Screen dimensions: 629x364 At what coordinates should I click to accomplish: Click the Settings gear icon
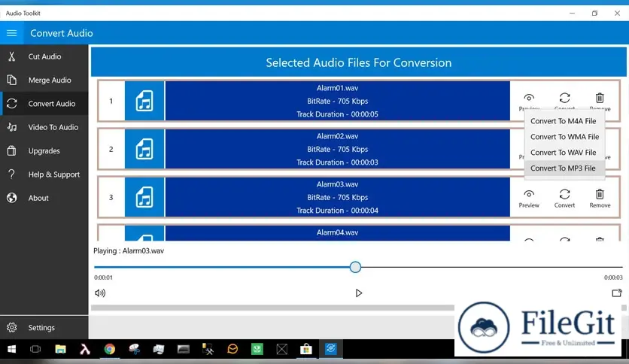point(11,327)
